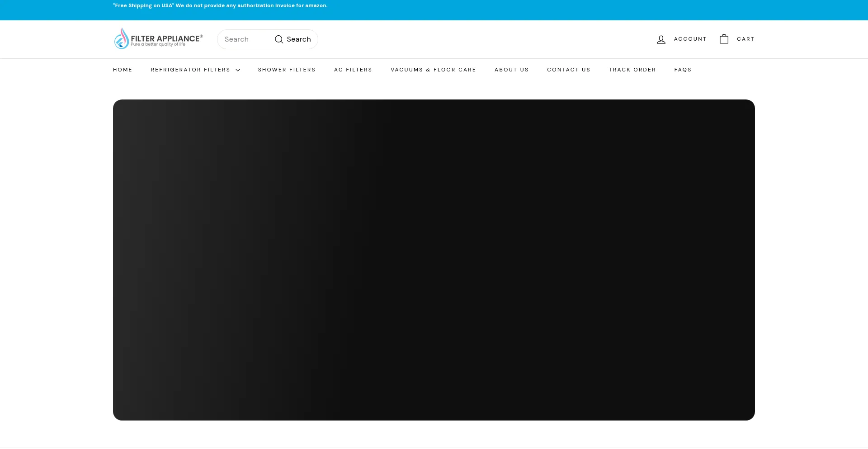This screenshot has height=449, width=868.
Task: Go to the Home page
Action: (x=123, y=70)
